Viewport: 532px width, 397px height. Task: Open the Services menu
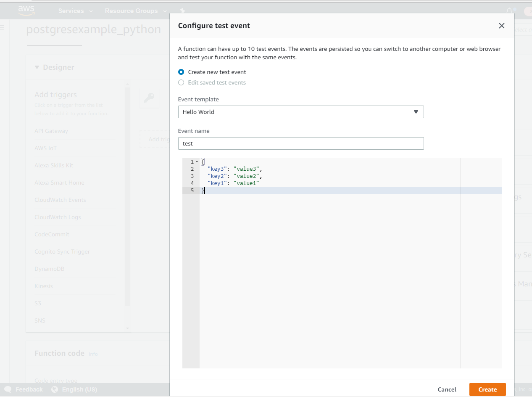pos(75,11)
